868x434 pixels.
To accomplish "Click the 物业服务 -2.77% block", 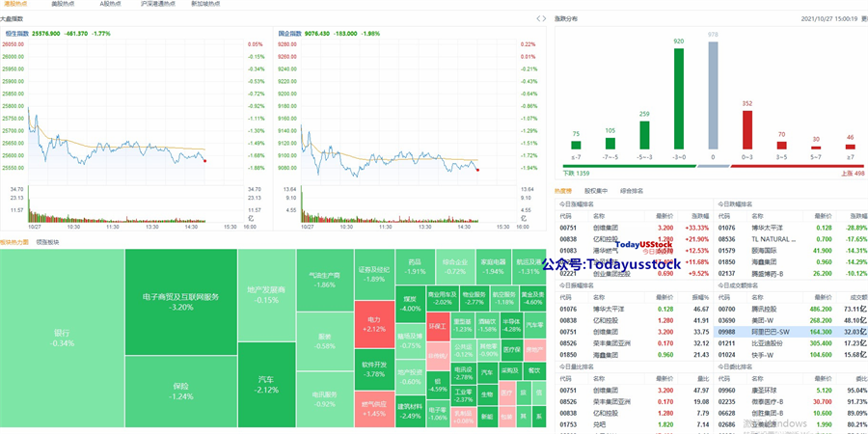I will [474, 298].
